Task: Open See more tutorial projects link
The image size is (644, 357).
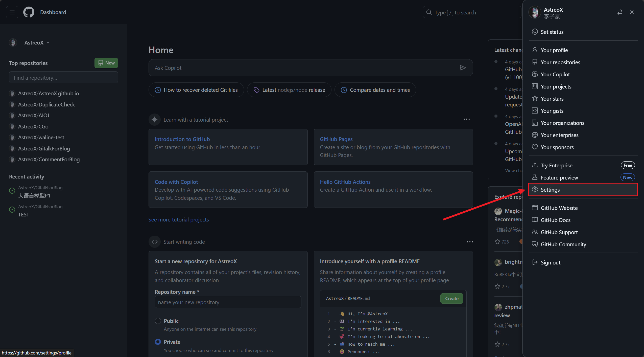Action: (179, 219)
